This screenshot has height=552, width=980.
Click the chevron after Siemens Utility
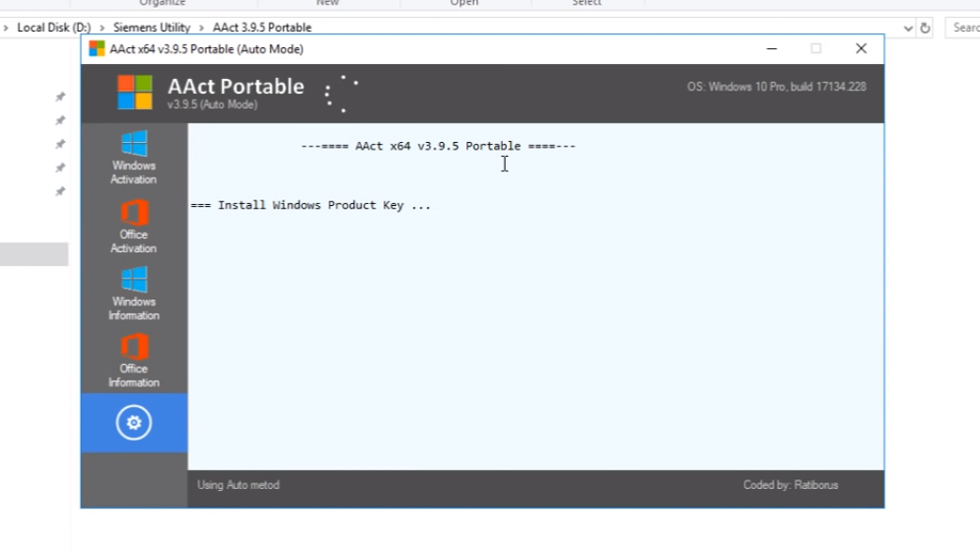pos(201,29)
